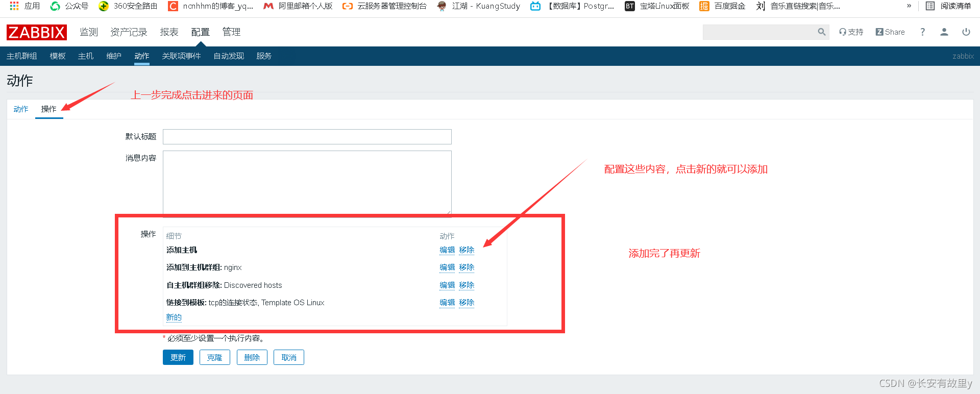980x394 pixels.
Task: Click the Share button
Action: pyautogui.click(x=890, y=32)
